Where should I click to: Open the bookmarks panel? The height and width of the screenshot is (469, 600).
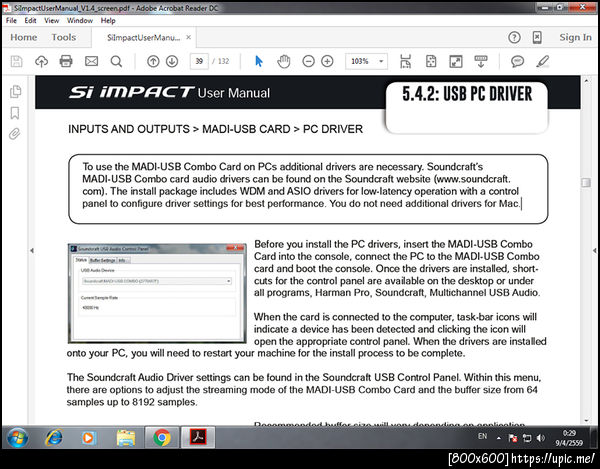[x=15, y=113]
